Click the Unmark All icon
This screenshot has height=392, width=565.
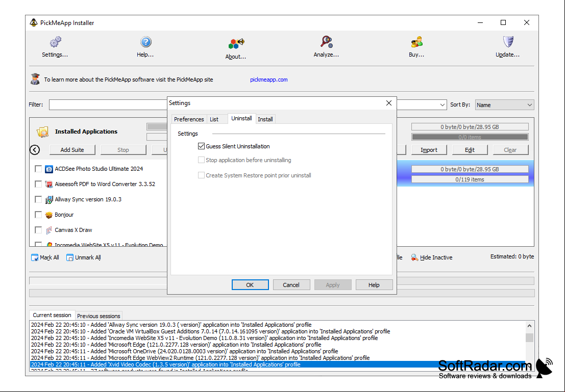(x=70, y=257)
